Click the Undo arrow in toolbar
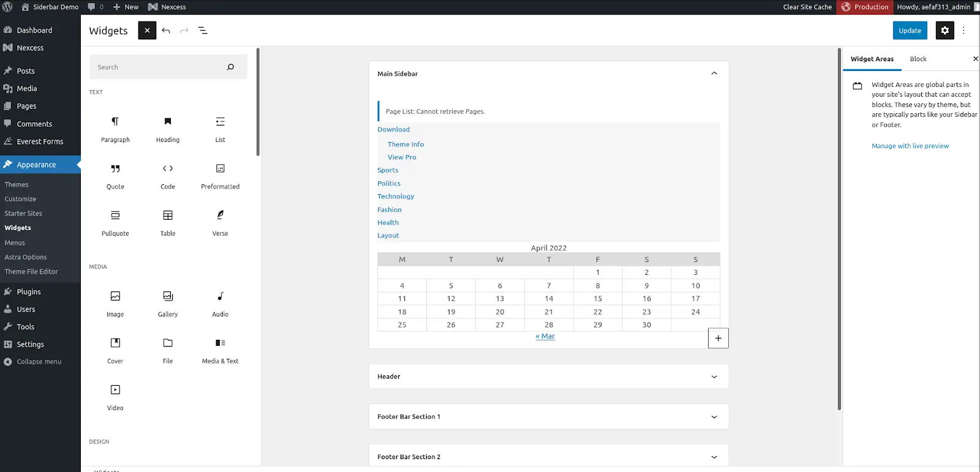Screen dimensions: 980x472 (x=166, y=31)
